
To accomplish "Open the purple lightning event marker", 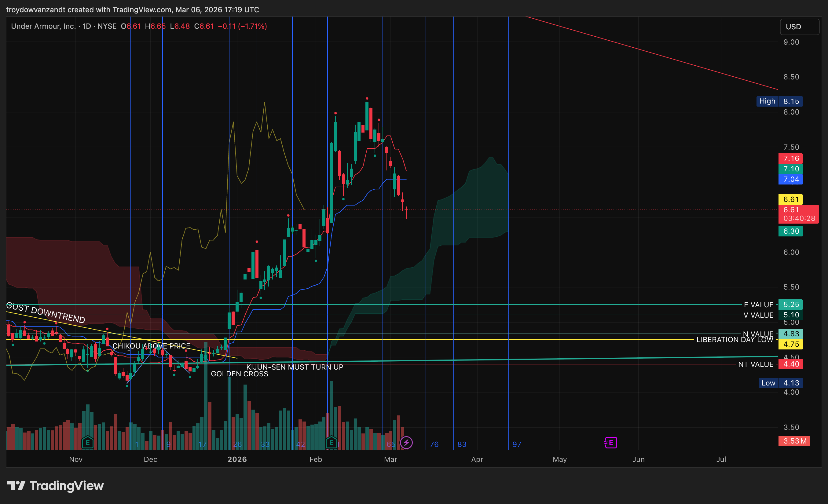I will pos(406,443).
